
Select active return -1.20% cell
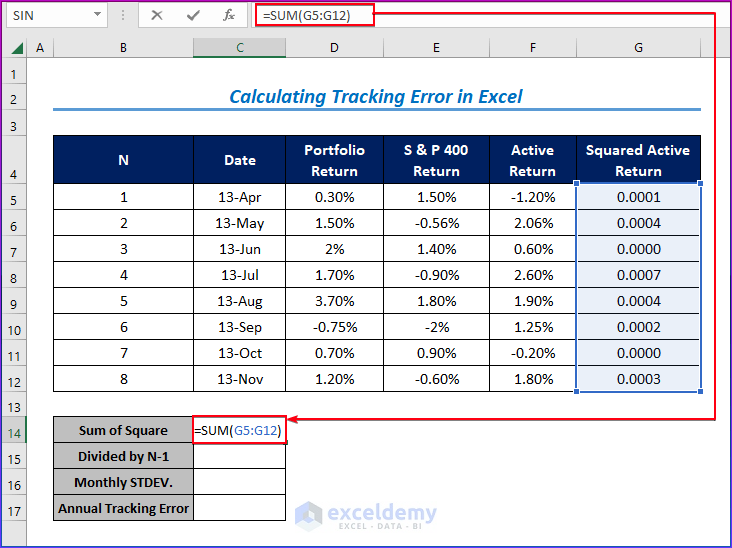click(x=533, y=197)
